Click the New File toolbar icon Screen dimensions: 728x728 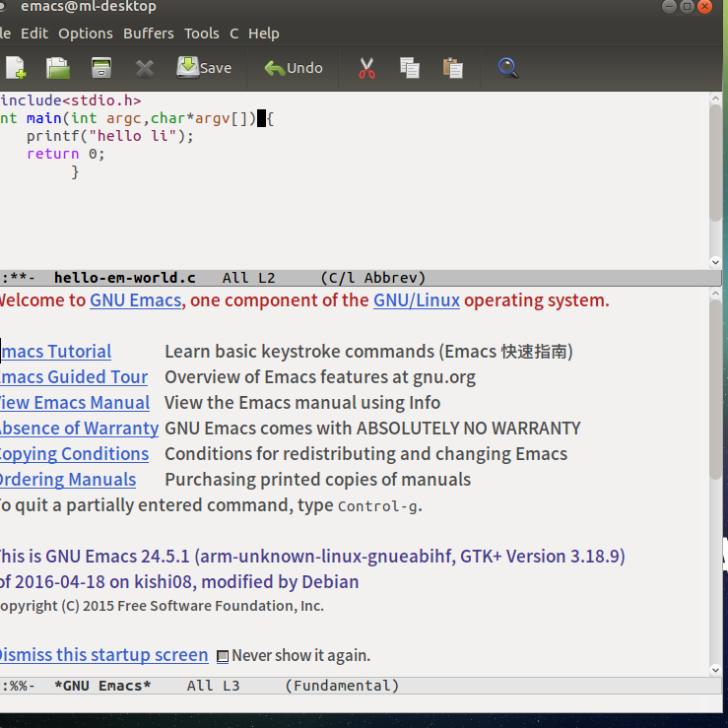coord(15,68)
